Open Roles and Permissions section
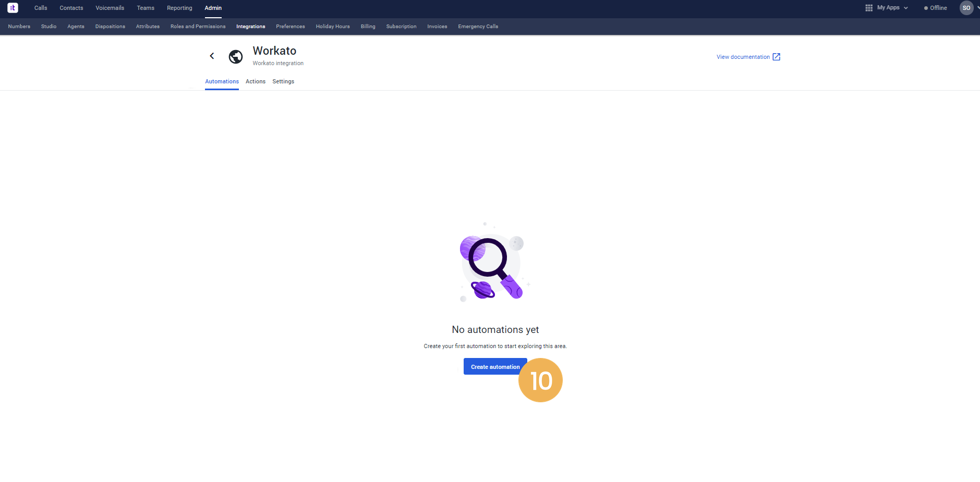The image size is (980, 482). click(x=198, y=27)
